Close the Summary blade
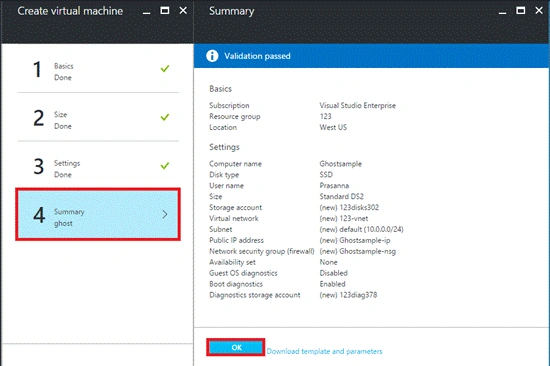 [x=539, y=11]
